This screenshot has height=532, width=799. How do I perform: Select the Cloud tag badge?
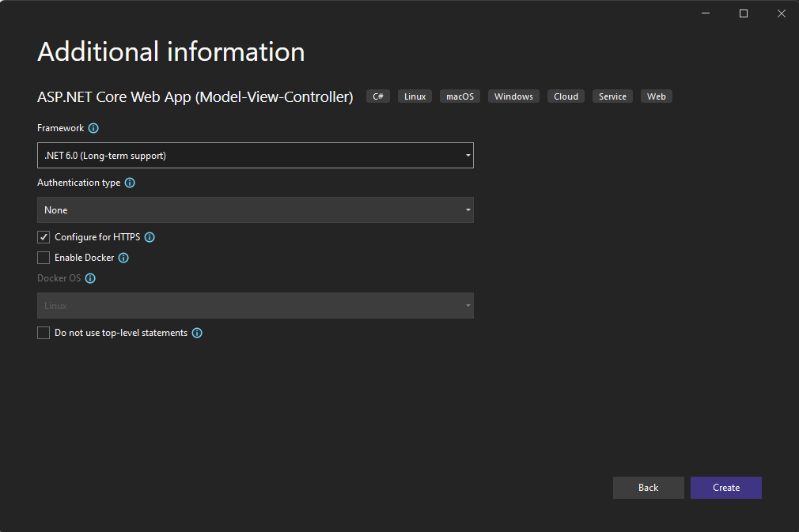coord(566,96)
